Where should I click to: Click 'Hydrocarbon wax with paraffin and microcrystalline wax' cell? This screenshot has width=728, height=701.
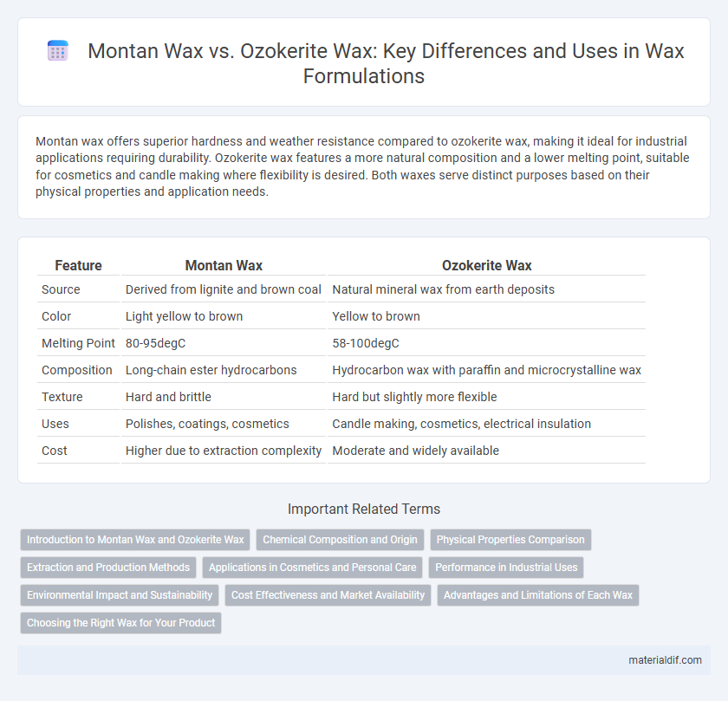(486, 371)
